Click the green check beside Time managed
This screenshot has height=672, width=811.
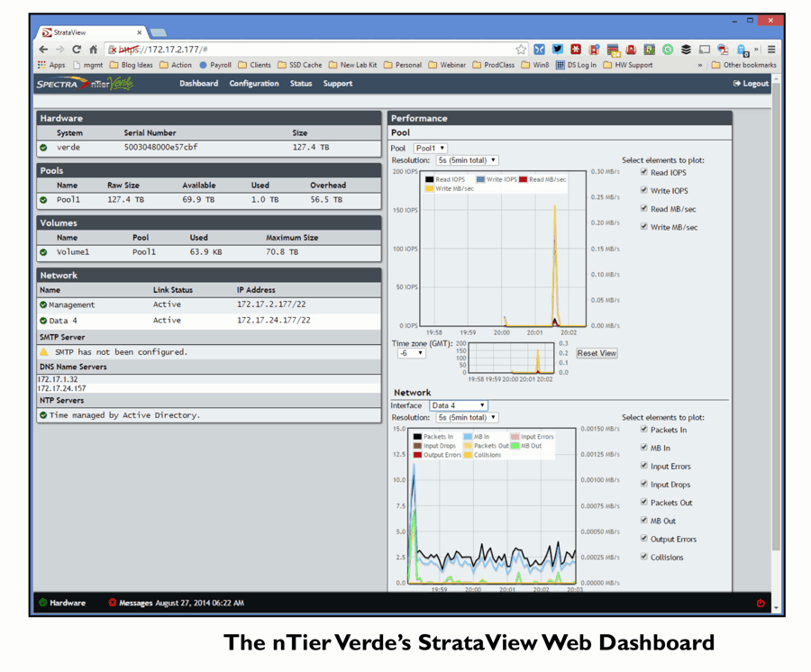pyautogui.click(x=43, y=415)
